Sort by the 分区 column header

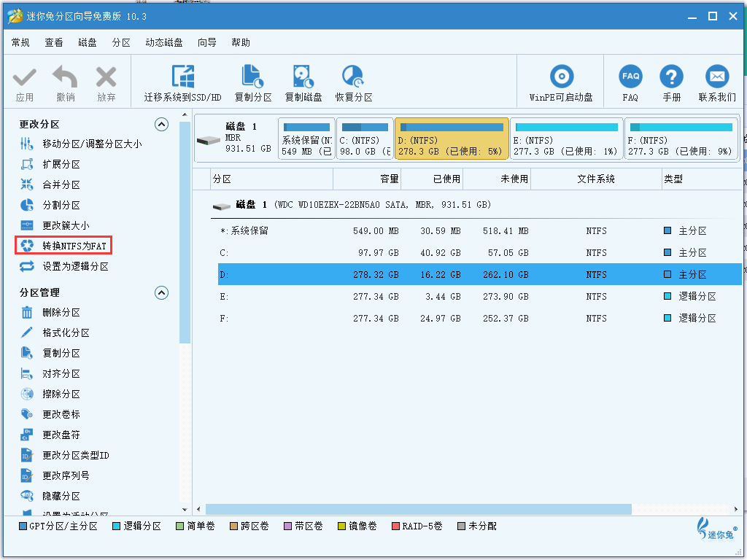pos(271,179)
